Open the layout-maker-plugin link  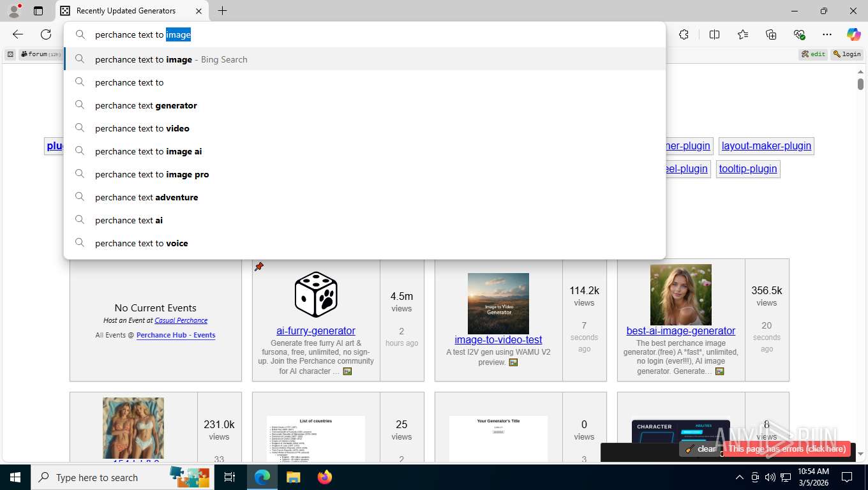point(766,145)
